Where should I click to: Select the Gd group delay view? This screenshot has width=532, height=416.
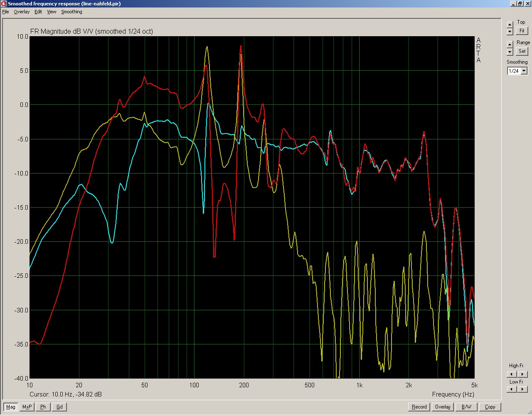coord(59,407)
